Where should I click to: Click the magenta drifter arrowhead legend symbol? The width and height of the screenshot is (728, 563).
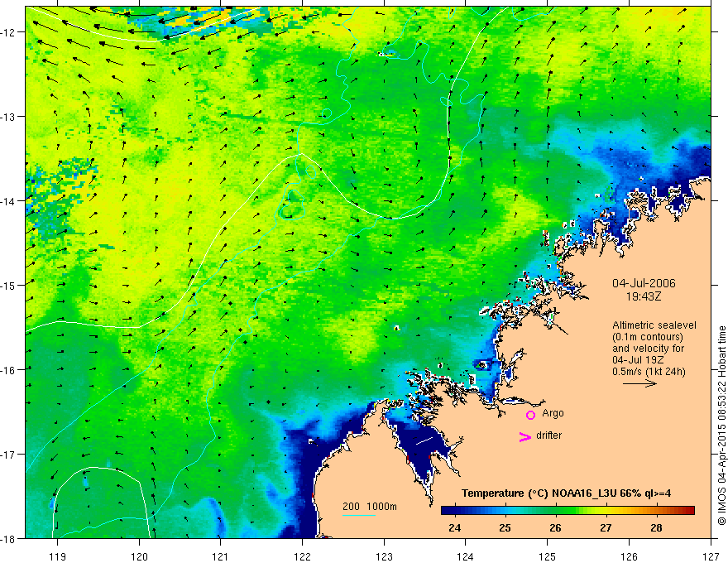tap(525, 437)
